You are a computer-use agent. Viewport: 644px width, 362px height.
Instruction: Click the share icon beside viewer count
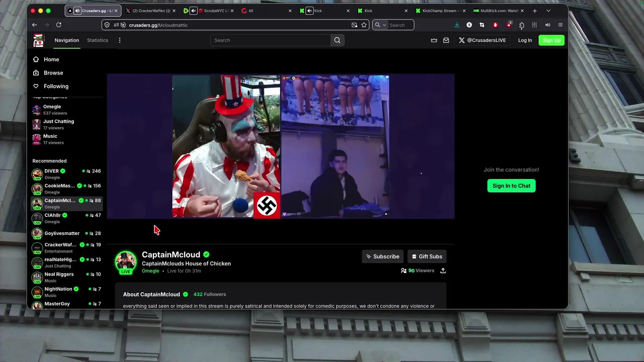tap(443, 270)
